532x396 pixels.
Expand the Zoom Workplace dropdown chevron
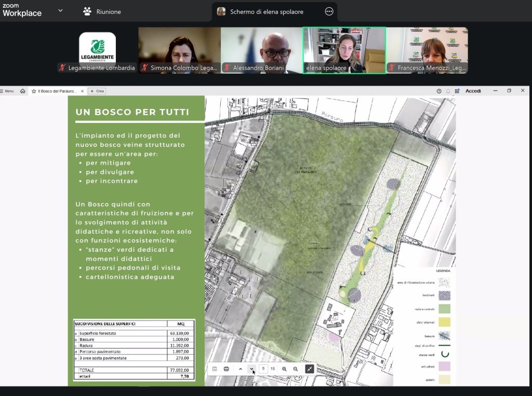[x=60, y=10]
